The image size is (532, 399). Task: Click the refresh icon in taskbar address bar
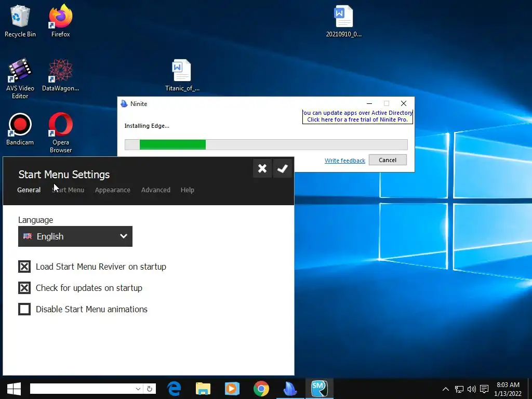coord(150,389)
